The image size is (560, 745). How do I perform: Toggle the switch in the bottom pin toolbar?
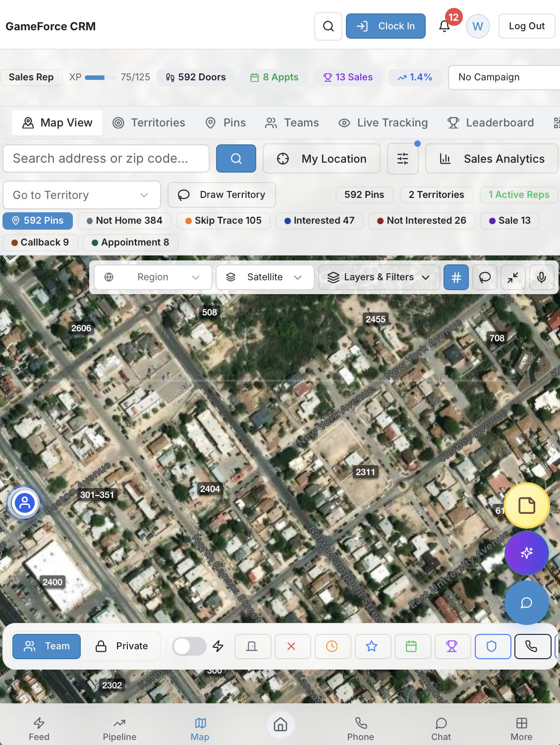(189, 646)
